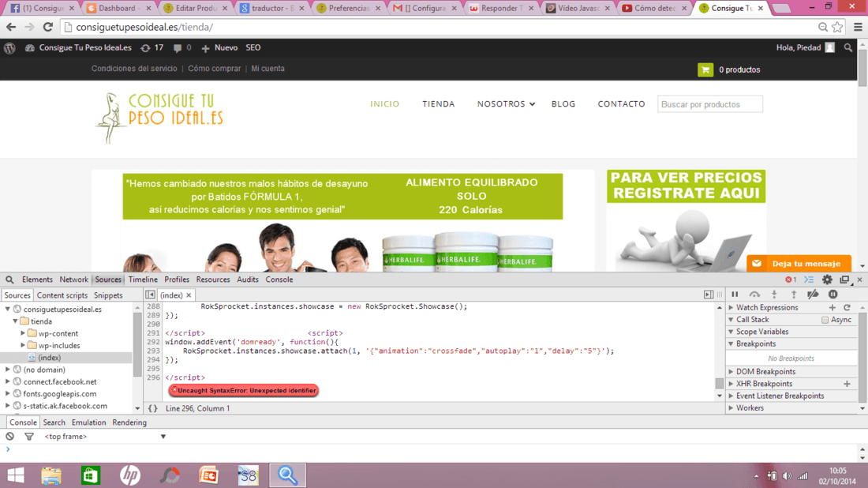Image resolution: width=868 pixels, height=488 pixels.
Task: Open the BLOG page link
Action: (x=563, y=104)
